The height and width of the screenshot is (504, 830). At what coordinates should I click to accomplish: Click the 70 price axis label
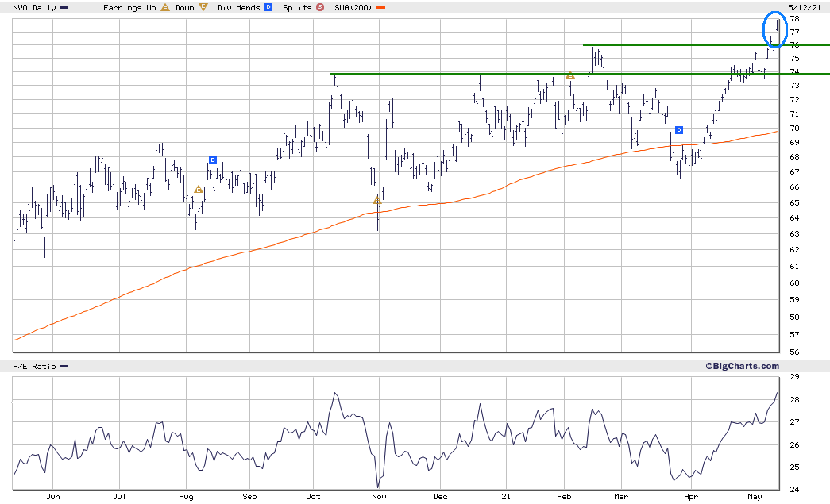[x=794, y=128]
